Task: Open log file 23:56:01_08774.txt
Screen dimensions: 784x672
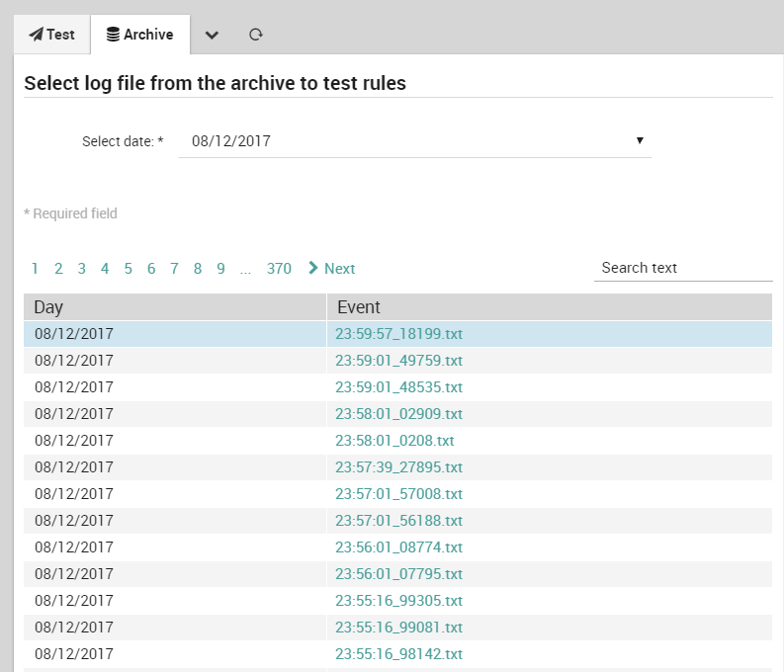Action: tap(398, 547)
